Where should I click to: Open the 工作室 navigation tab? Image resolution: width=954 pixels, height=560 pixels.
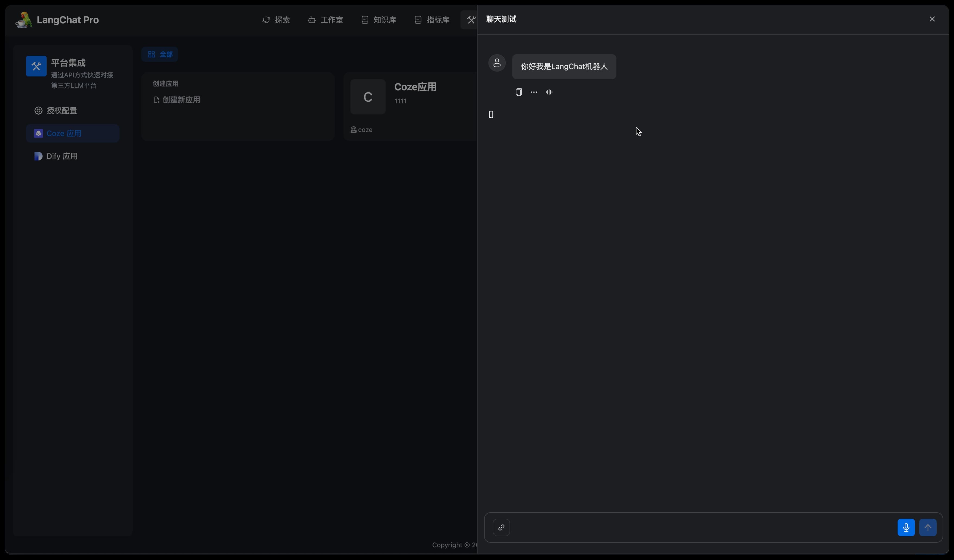tap(326, 20)
